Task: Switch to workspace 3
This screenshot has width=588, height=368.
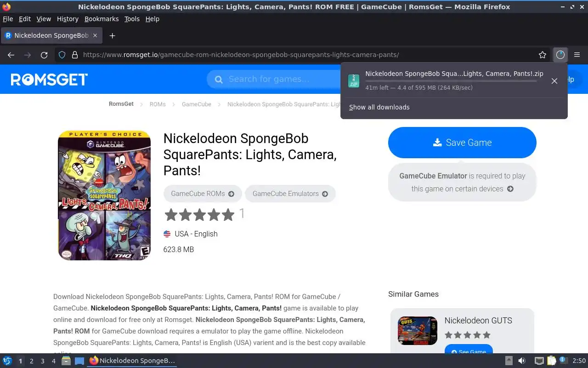Action: click(x=43, y=361)
